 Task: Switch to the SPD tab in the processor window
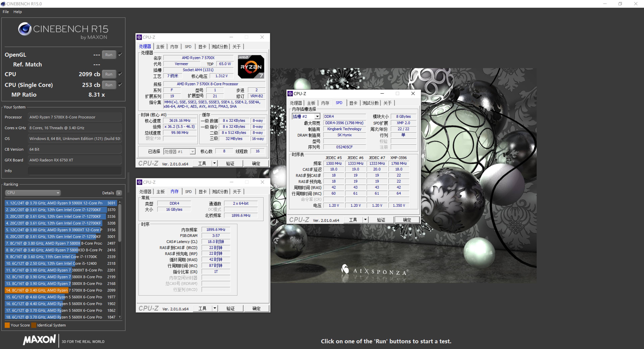(x=188, y=46)
